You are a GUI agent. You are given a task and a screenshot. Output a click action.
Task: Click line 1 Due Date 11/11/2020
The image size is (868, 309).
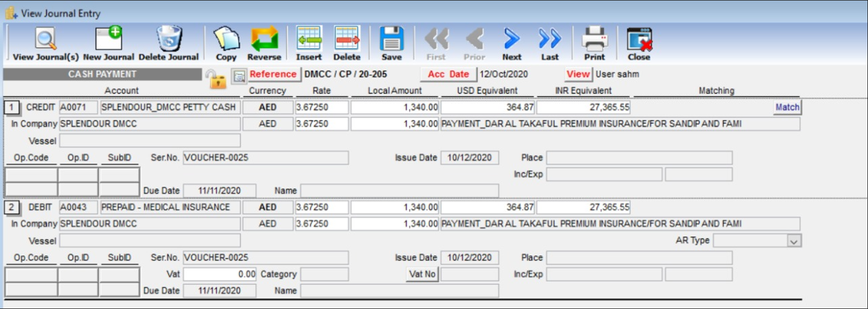[220, 191]
